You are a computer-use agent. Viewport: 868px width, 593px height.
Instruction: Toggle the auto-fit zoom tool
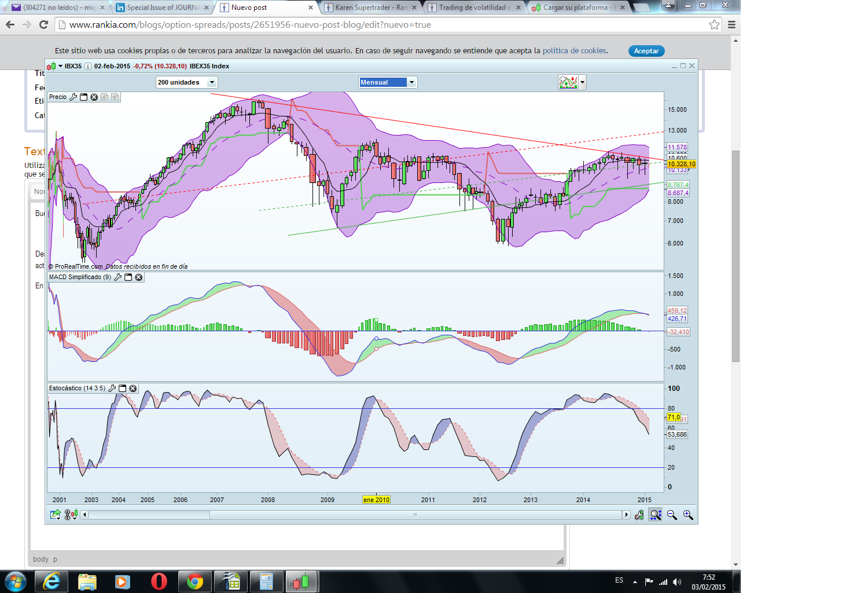coord(656,515)
